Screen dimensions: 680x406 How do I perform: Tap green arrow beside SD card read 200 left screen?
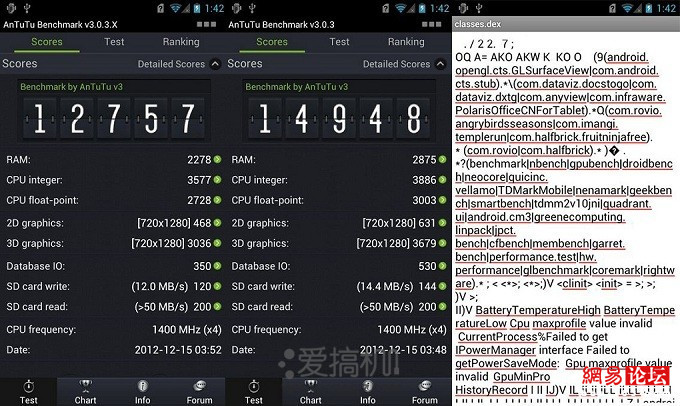click(217, 306)
